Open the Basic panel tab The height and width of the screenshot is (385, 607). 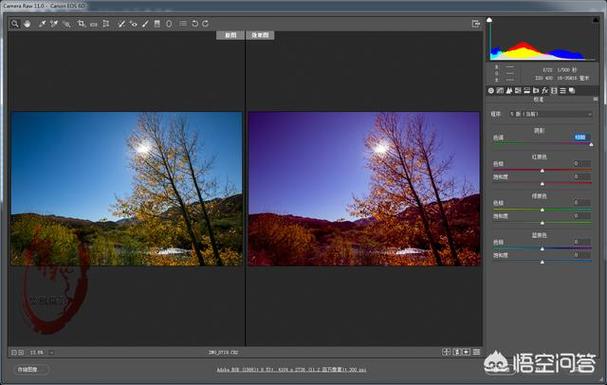pos(491,91)
